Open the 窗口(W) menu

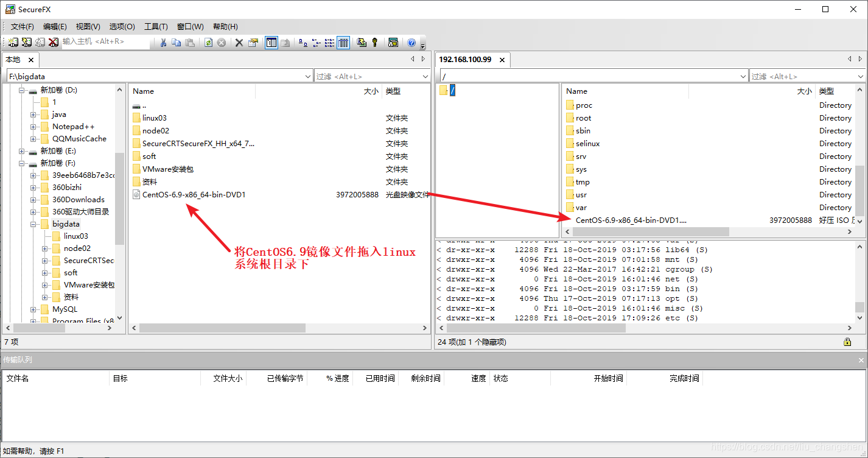point(191,26)
